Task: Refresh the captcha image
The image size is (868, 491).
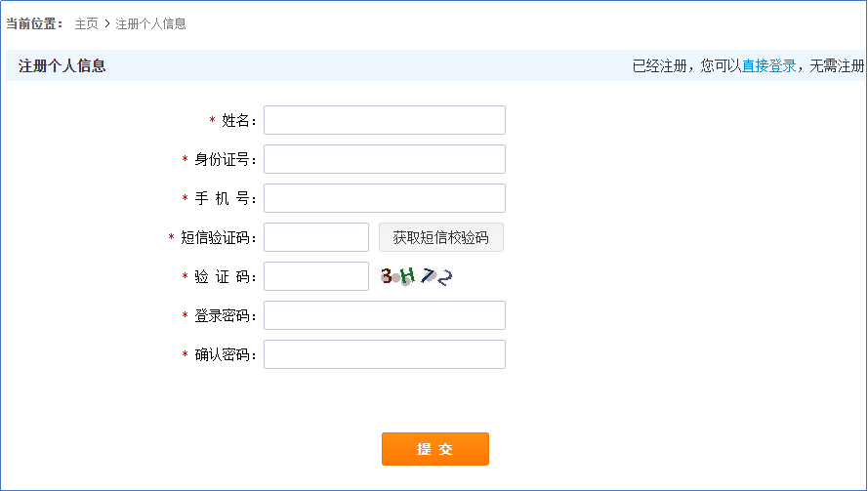Action: (x=417, y=277)
